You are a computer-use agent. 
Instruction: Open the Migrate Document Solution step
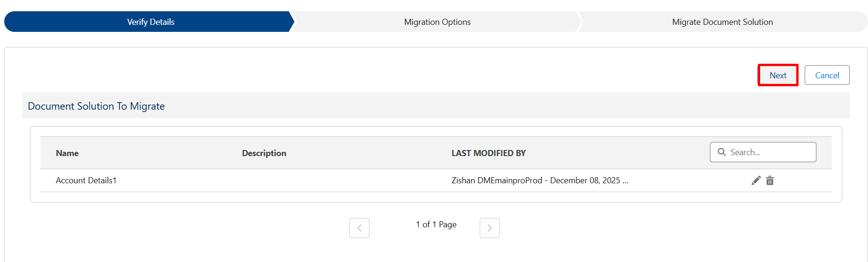point(722,22)
